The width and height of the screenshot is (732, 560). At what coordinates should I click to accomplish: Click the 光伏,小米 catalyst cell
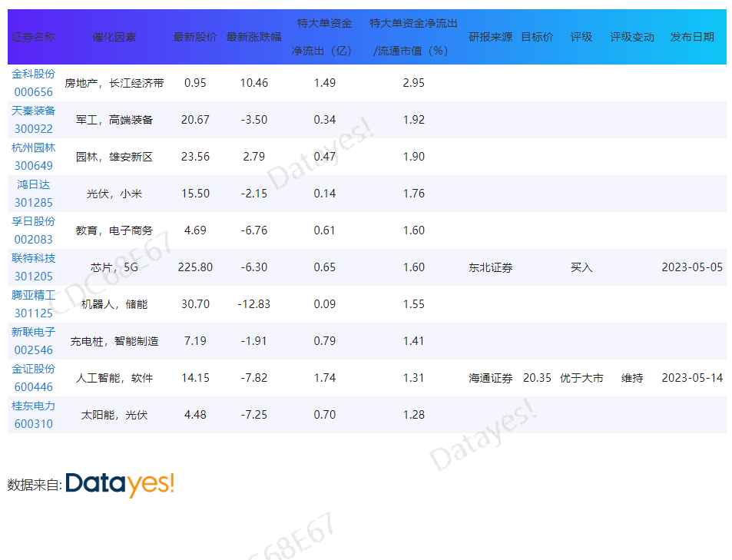[x=114, y=194]
